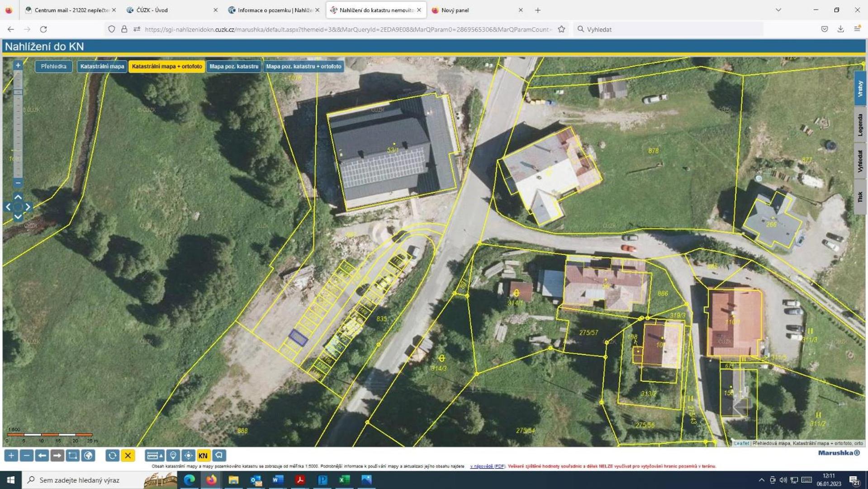Viewport: 868px width, 489px height.
Task: Click the Vyhledat browser search field
Action: point(669,29)
